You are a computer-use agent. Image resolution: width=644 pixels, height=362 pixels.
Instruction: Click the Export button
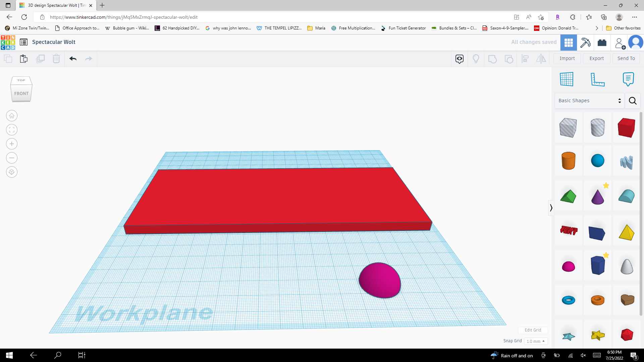coord(596,58)
